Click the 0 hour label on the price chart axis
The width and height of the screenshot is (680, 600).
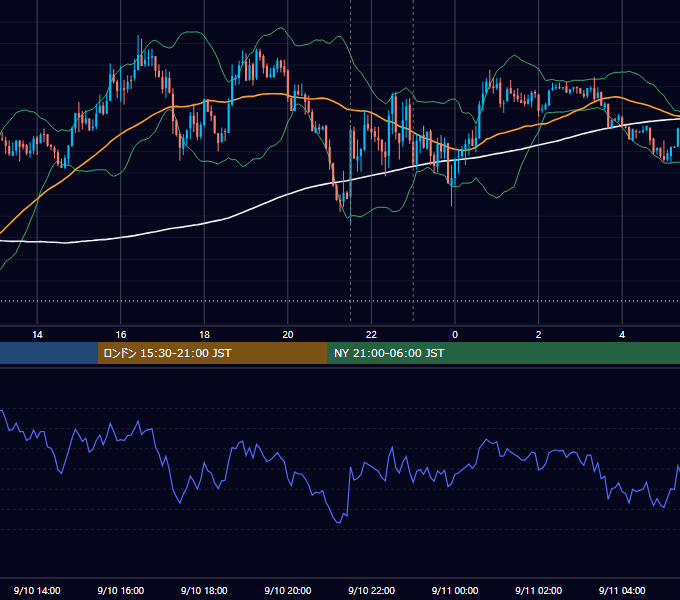coord(455,335)
